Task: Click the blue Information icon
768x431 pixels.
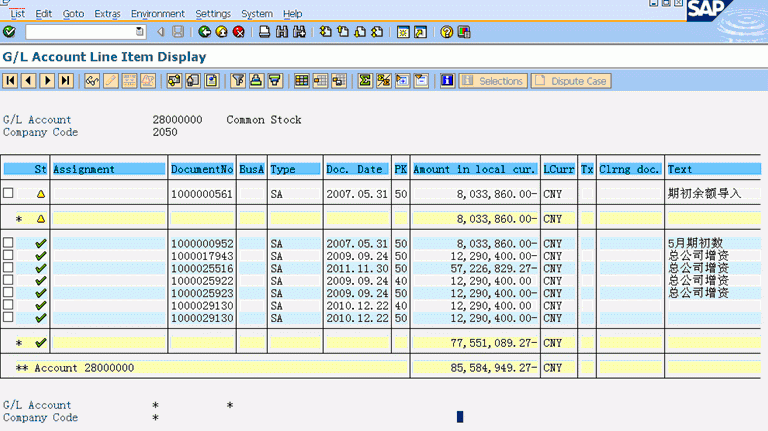Action: pos(447,80)
